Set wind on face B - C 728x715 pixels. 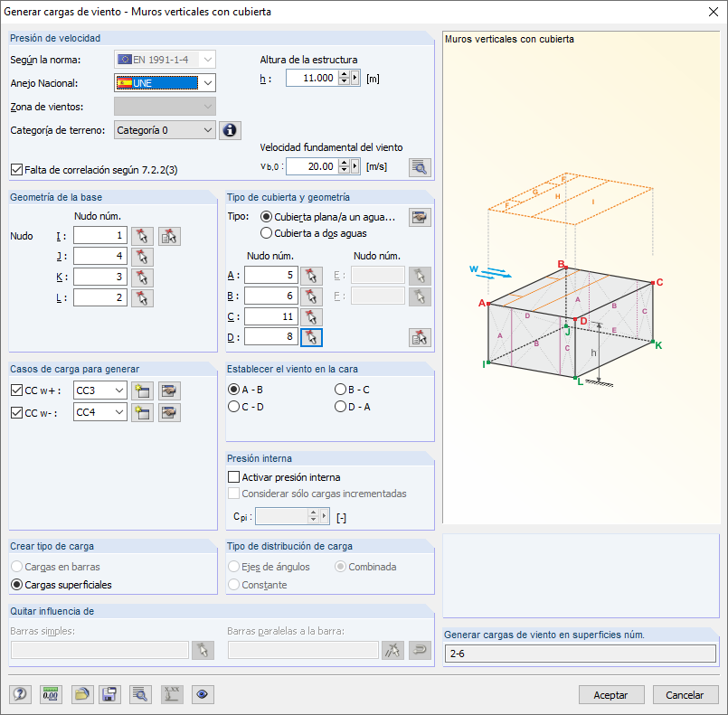[x=340, y=390]
